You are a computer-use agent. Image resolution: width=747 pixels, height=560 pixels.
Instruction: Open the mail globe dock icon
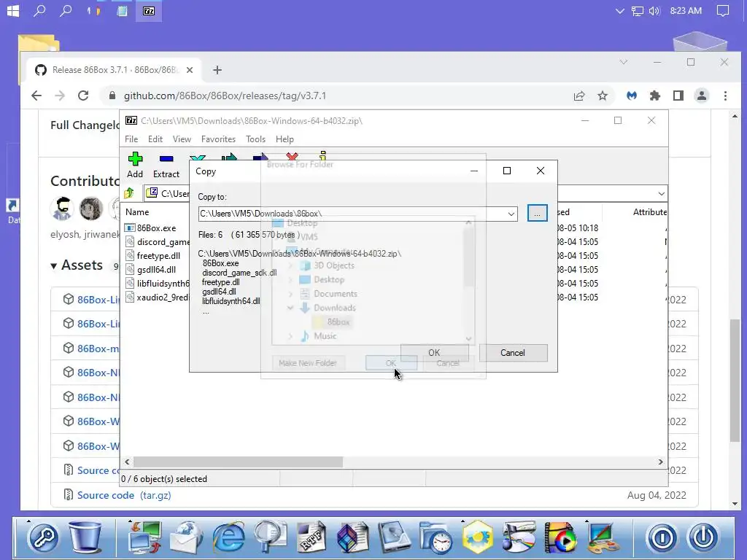point(186,537)
